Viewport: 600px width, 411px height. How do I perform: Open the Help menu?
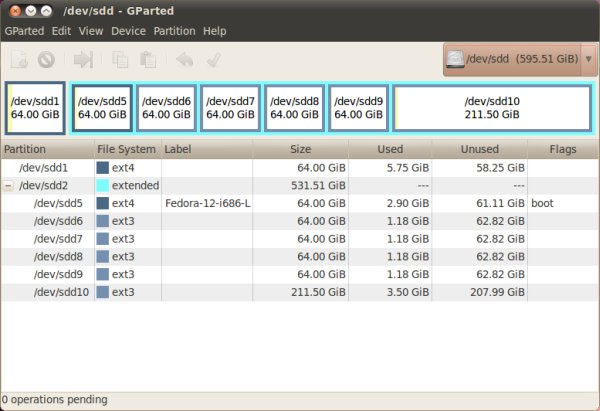215,31
